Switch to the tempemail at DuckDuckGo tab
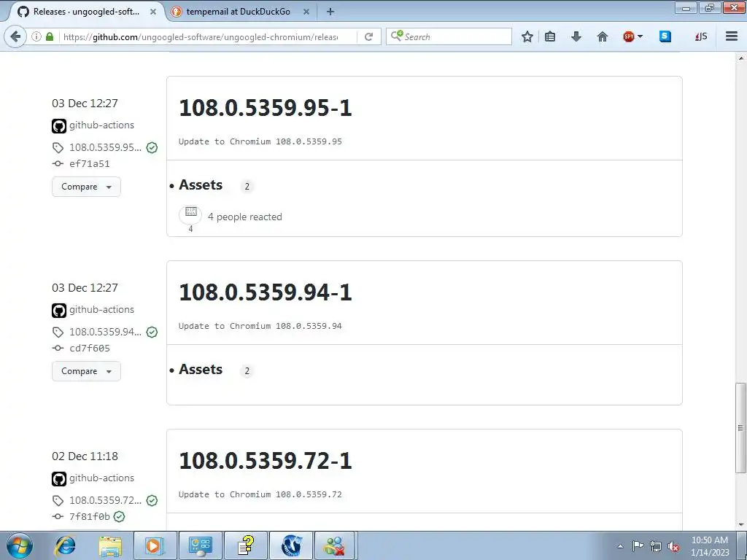Screen dimensions: 747x560 tap(239, 12)
